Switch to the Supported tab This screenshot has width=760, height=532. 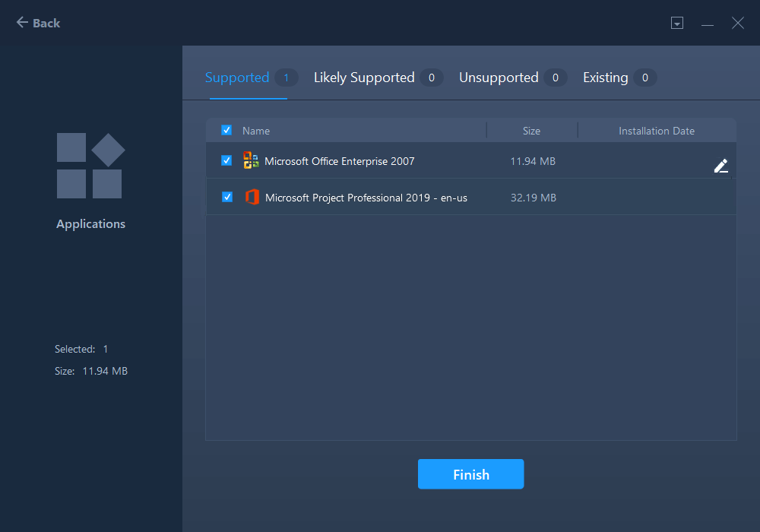click(251, 78)
